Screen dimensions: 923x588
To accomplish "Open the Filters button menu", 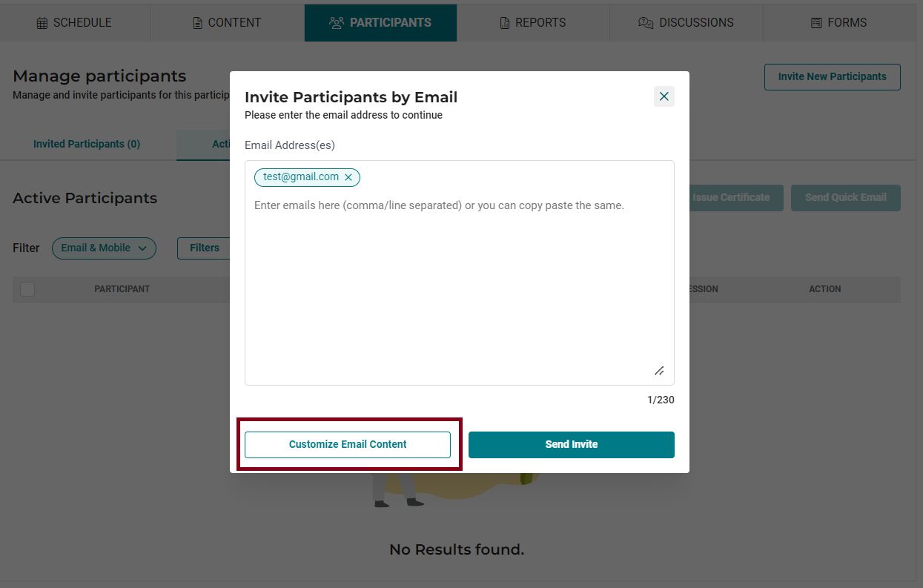I will [205, 248].
